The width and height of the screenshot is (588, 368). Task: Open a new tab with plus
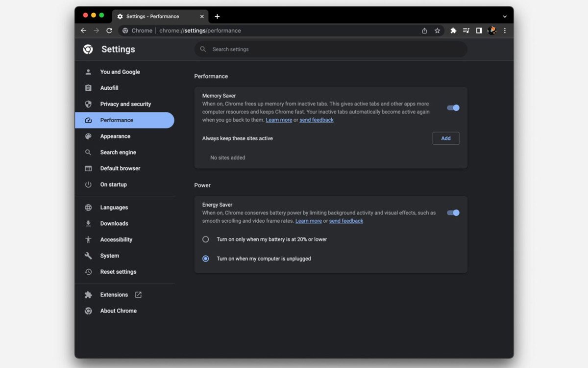point(217,16)
